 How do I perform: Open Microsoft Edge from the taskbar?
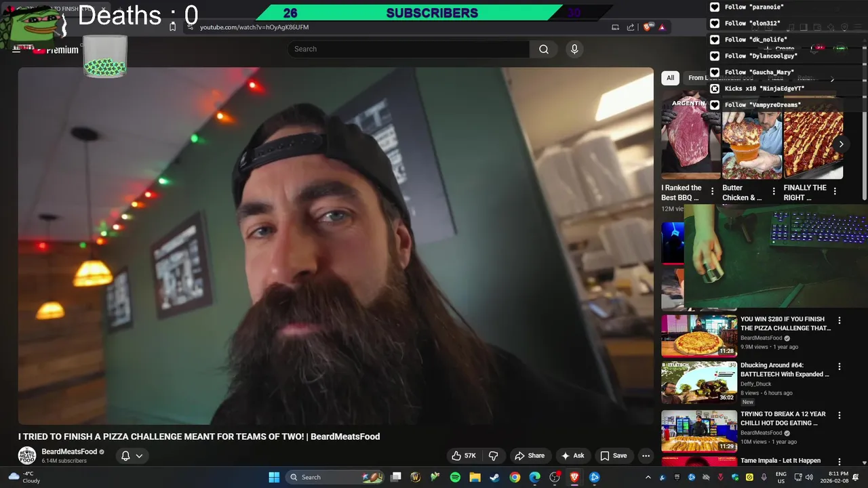pos(534,477)
